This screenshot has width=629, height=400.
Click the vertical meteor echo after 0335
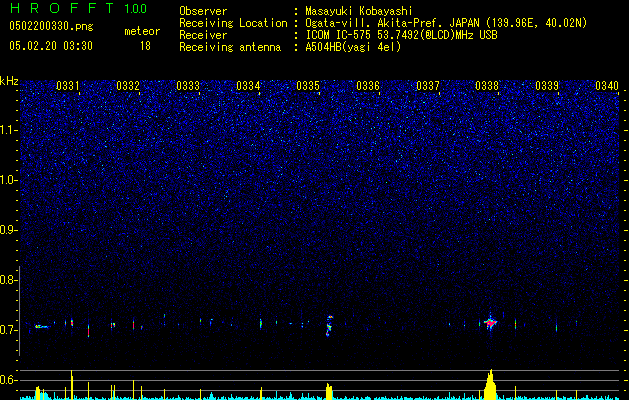(329, 325)
